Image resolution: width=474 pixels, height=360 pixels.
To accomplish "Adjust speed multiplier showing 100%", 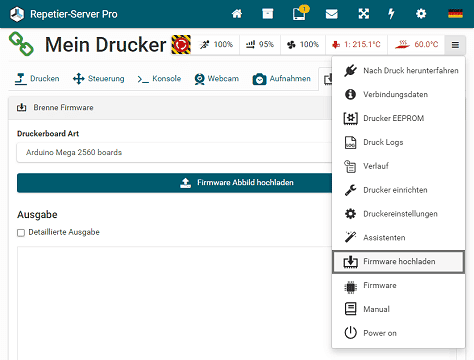I will click(x=216, y=45).
